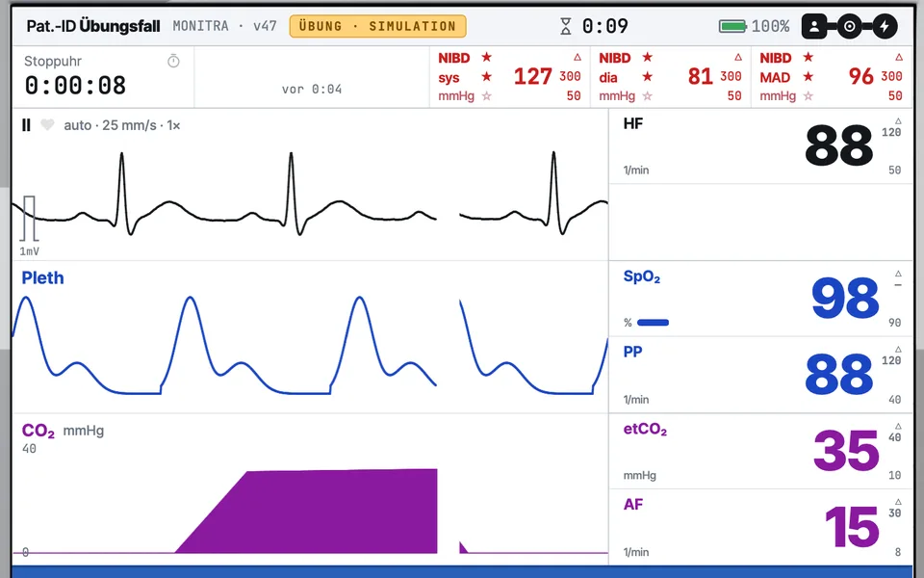Select the heart rate value 88 in HF tile

[838, 145]
